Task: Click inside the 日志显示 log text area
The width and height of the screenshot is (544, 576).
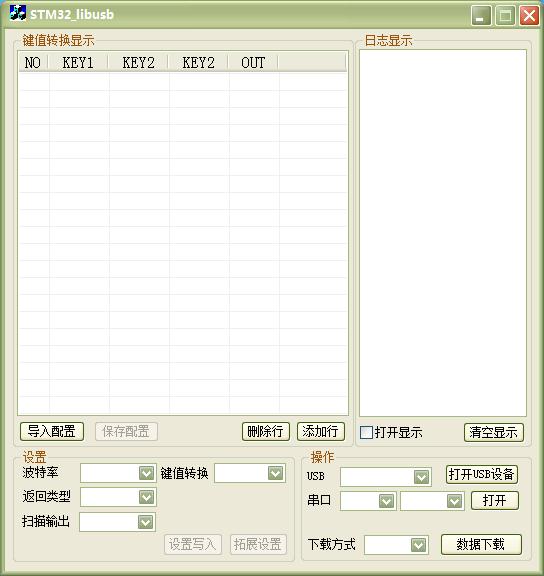Action: (443, 233)
